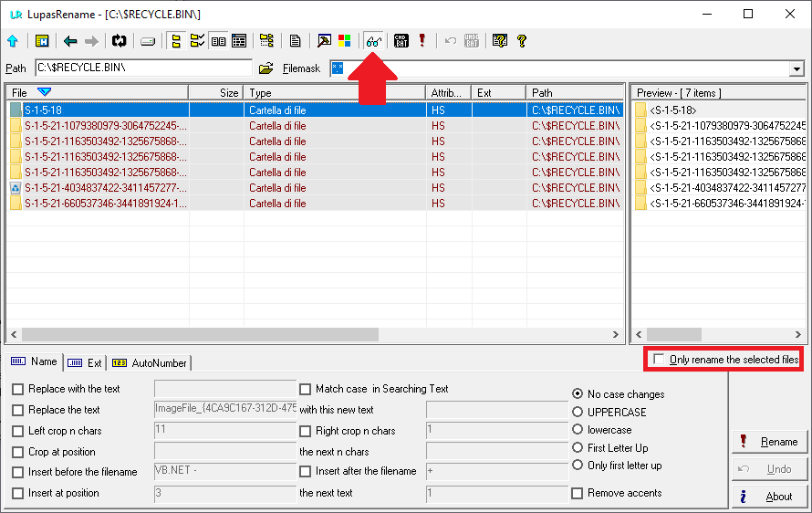Switch to the AutoNumber tab
The height and width of the screenshot is (513, 812).
(150, 362)
